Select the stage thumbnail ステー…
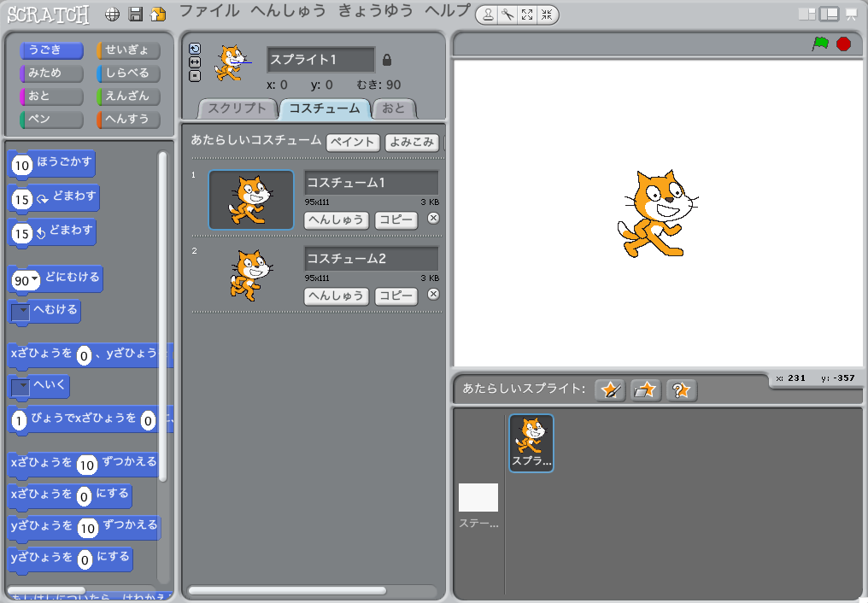 478,505
